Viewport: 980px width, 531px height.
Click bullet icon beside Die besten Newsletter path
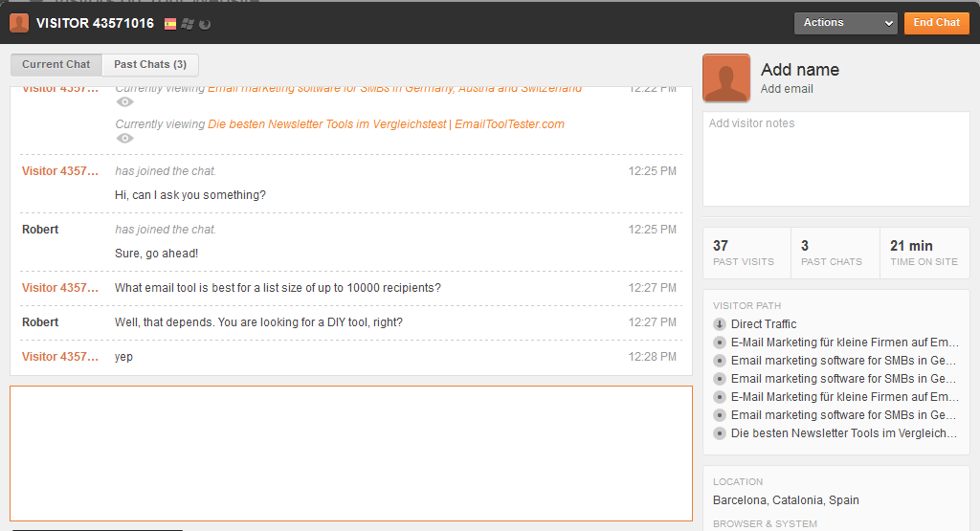coord(720,433)
